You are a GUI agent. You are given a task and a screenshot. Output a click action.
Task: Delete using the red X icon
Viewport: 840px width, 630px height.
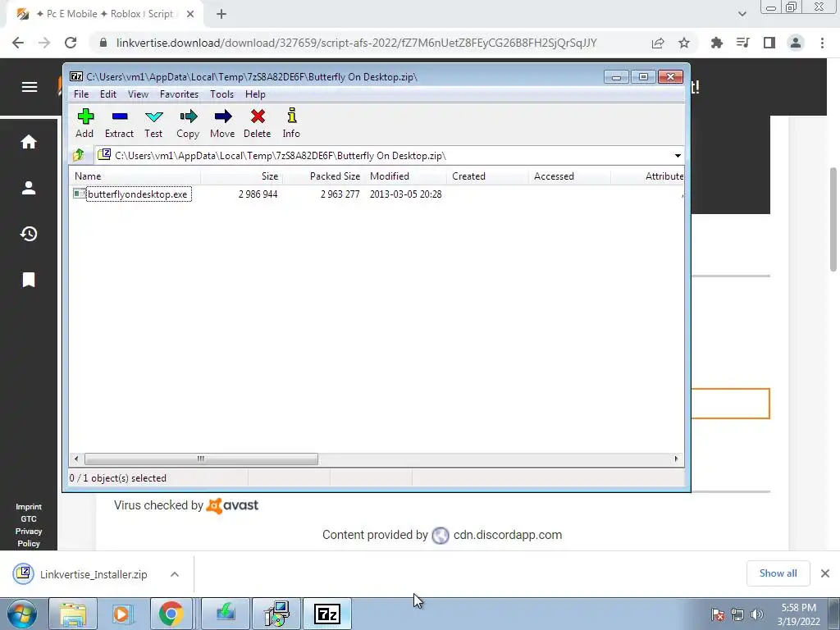click(257, 123)
